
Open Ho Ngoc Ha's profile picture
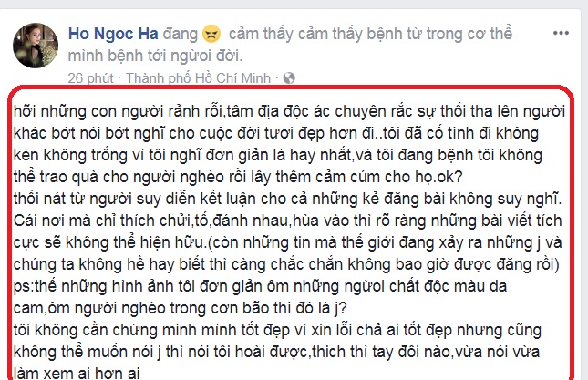pos(36,46)
